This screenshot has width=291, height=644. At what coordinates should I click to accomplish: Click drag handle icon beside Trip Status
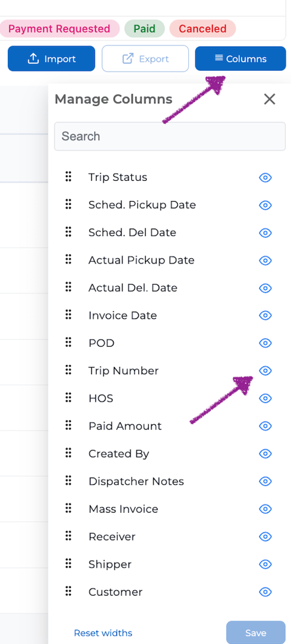coord(68,177)
